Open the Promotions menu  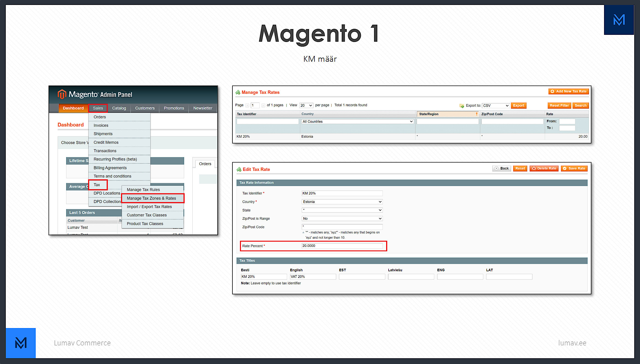tap(174, 108)
